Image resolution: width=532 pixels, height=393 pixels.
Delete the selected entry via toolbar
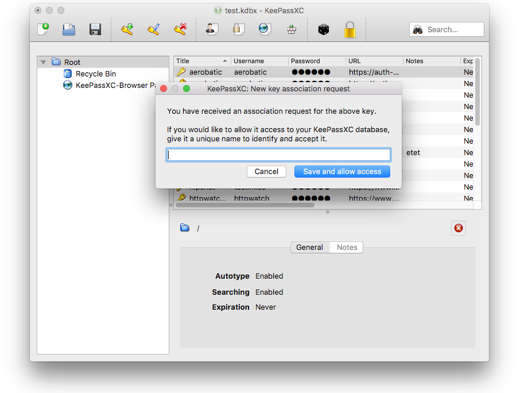click(x=180, y=29)
